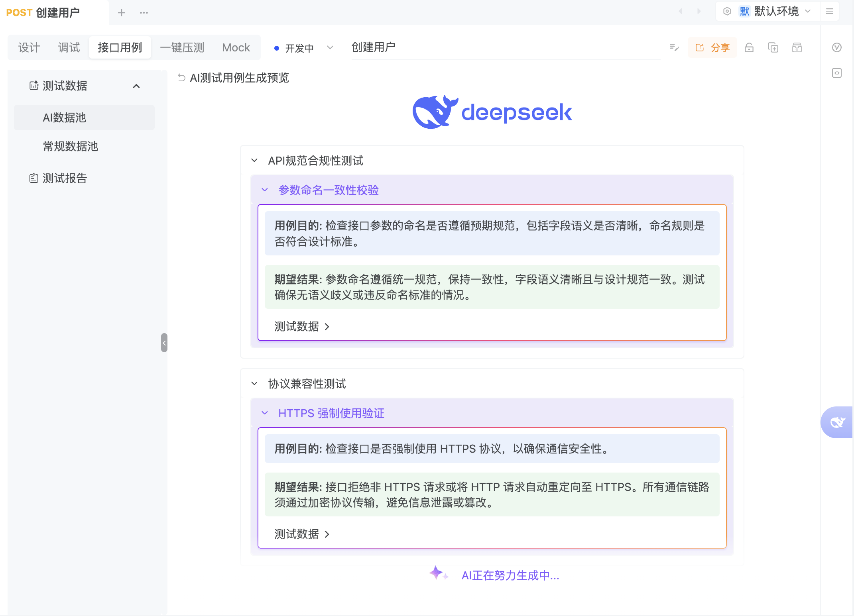The height and width of the screenshot is (616, 854).
Task: Go to previous tab with left arrow
Action: point(681,12)
